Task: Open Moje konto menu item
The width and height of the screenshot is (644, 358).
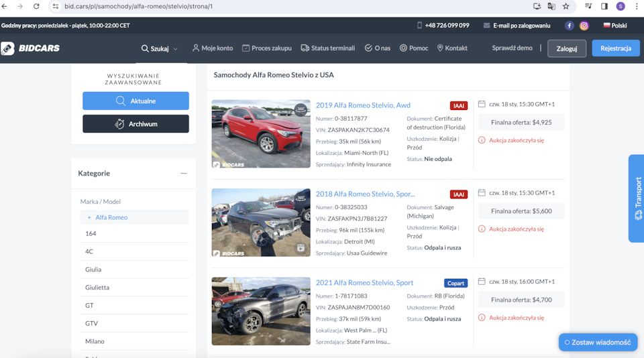Action: pos(213,48)
